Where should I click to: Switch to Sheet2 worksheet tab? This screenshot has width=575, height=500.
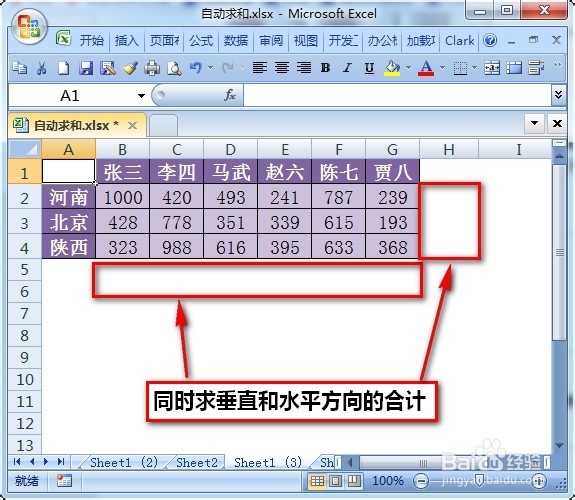pyautogui.click(x=197, y=463)
